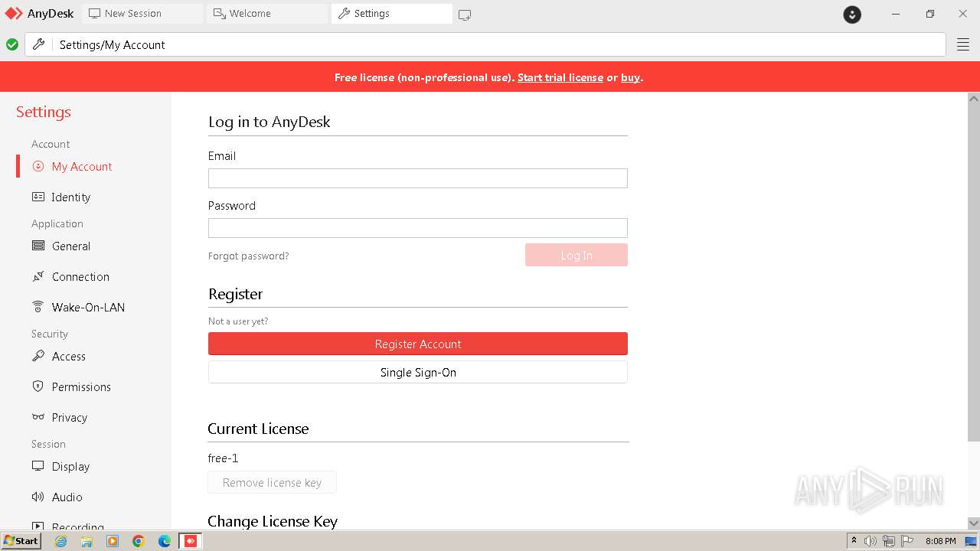980x551 pixels.
Task: Click the Wake-On-LAN signal icon
Action: (38, 307)
